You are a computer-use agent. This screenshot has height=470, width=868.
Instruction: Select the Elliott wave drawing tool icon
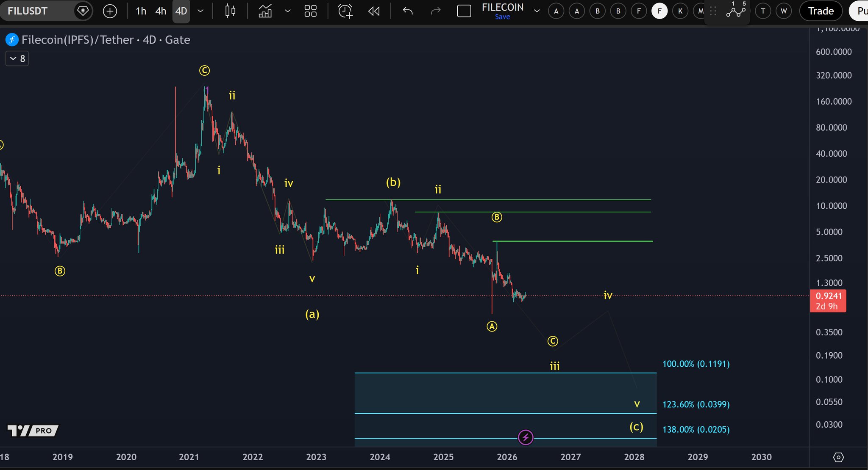click(736, 11)
